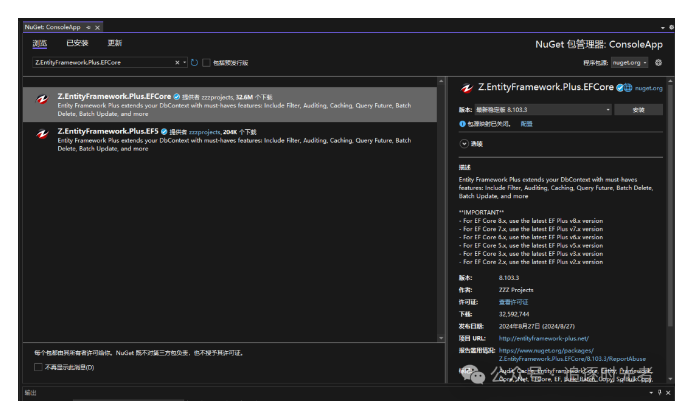
Task: Open the package source nuget.org dropdown
Action: pos(629,63)
